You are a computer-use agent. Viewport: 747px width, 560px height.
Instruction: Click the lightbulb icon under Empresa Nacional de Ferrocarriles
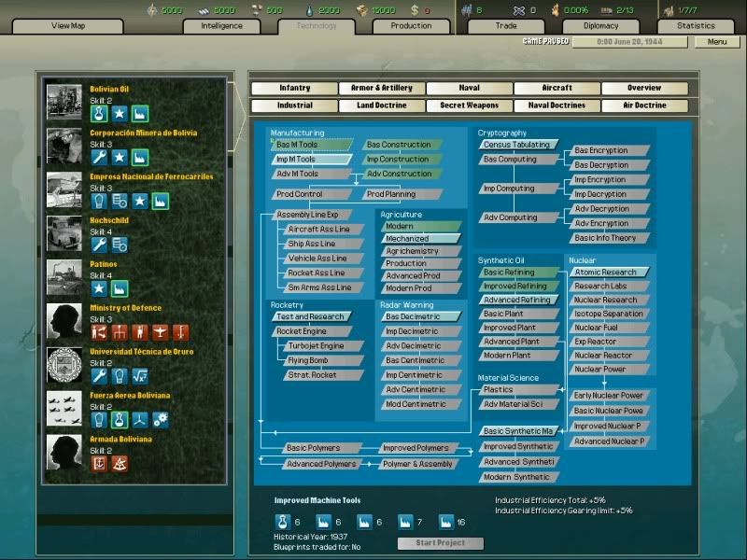coord(99,201)
